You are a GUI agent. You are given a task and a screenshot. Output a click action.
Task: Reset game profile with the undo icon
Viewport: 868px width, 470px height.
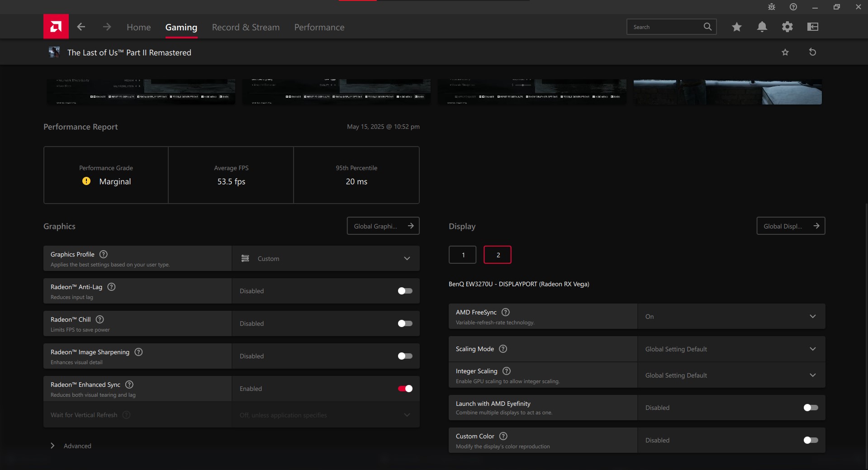[812, 52]
